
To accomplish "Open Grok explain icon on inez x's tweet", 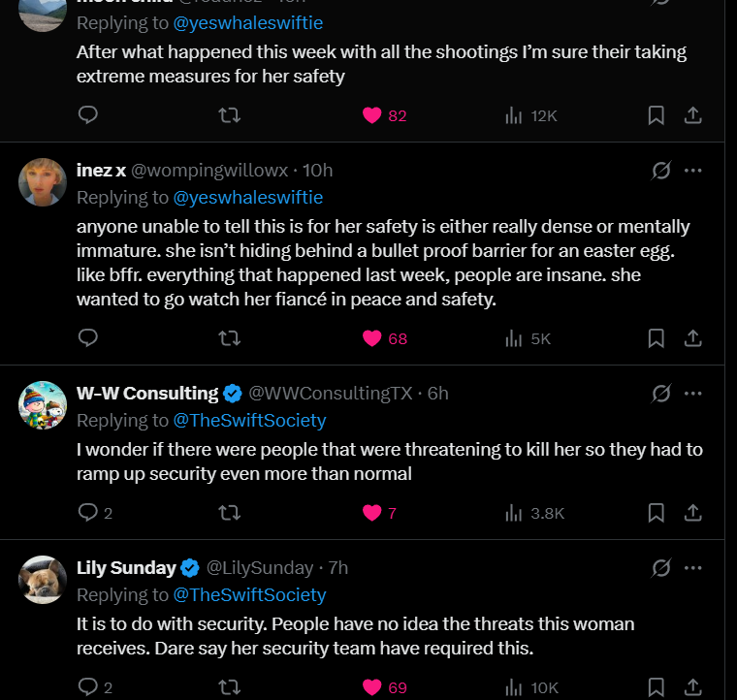I will click(661, 171).
